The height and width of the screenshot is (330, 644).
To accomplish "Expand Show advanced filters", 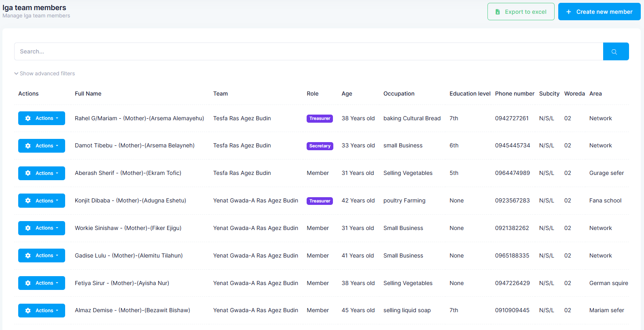I will (x=44, y=74).
